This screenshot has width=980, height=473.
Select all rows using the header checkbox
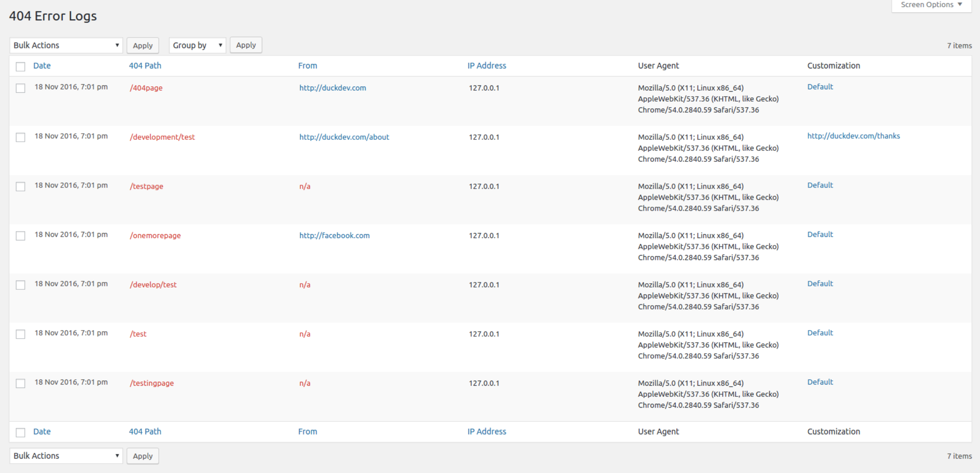tap(20, 66)
